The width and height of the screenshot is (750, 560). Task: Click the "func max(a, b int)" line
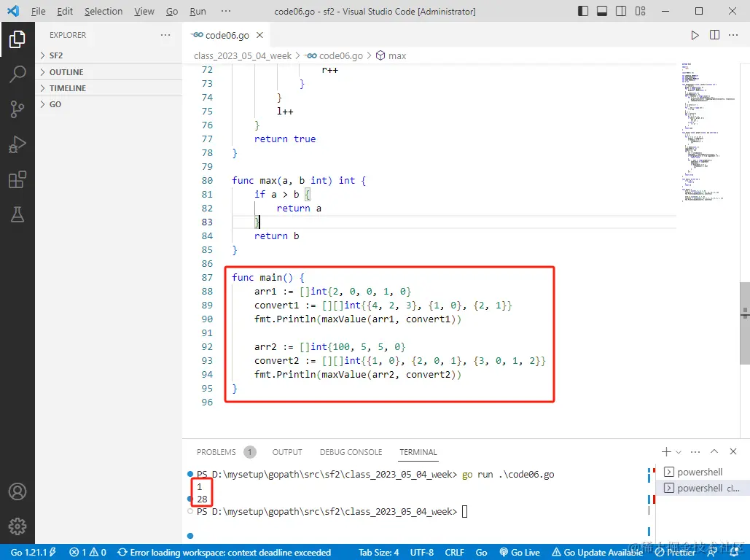[x=299, y=180]
